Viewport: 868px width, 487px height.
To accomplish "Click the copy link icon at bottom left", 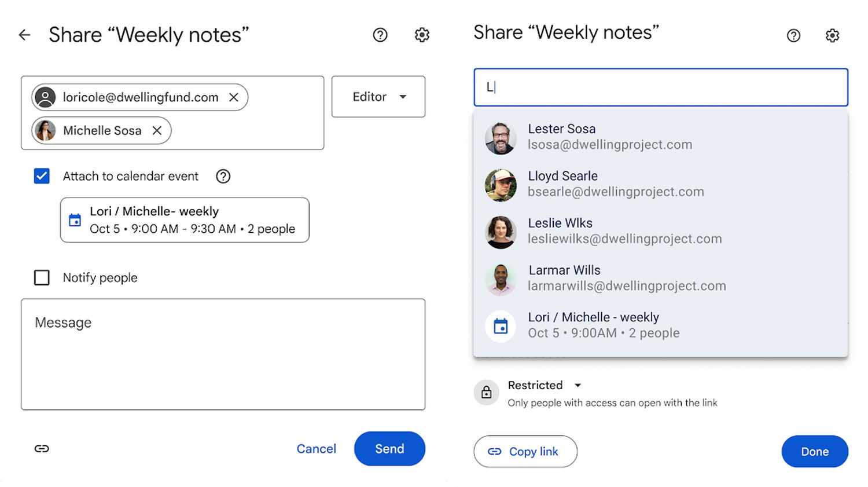I will tap(42, 449).
